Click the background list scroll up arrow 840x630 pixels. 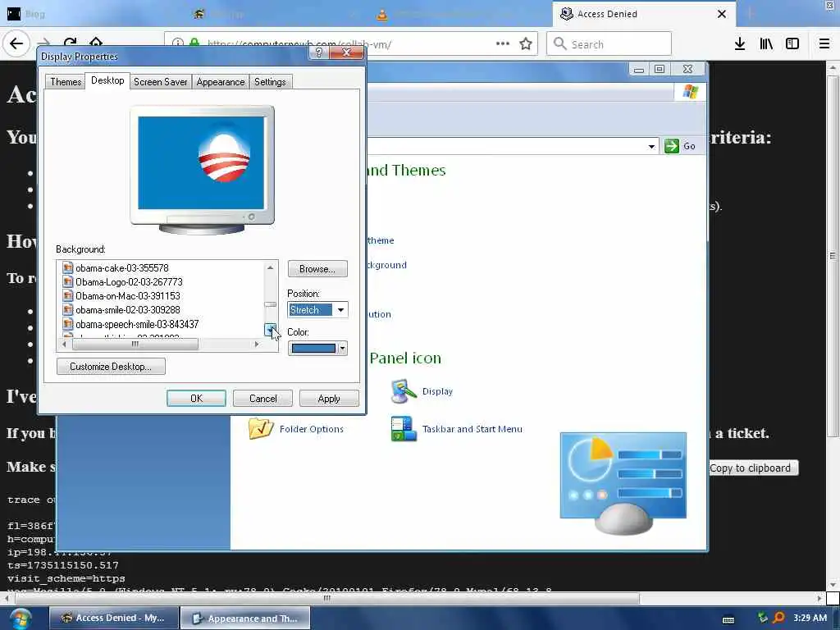(271, 267)
